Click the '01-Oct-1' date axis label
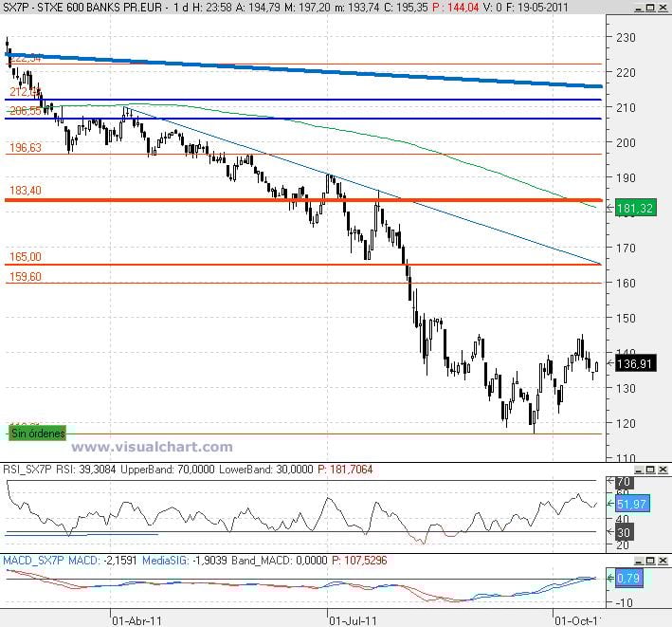672x627 pixels. pos(578,620)
